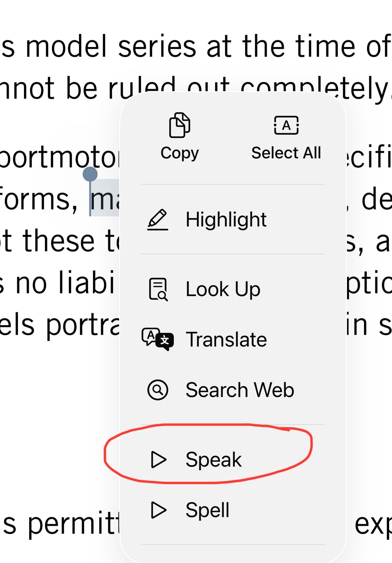Tap the Translate speech-bubbles icon
The width and height of the screenshot is (392, 563).
[158, 339]
